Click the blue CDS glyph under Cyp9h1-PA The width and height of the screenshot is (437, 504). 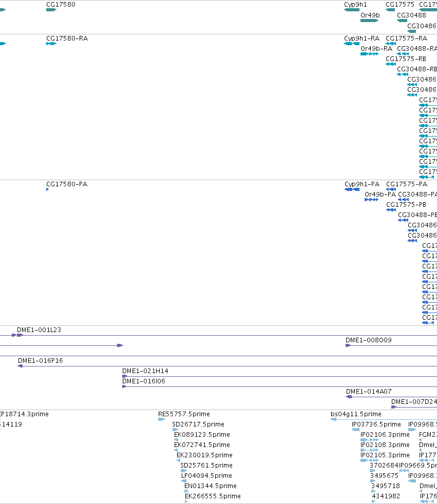[352, 190]
